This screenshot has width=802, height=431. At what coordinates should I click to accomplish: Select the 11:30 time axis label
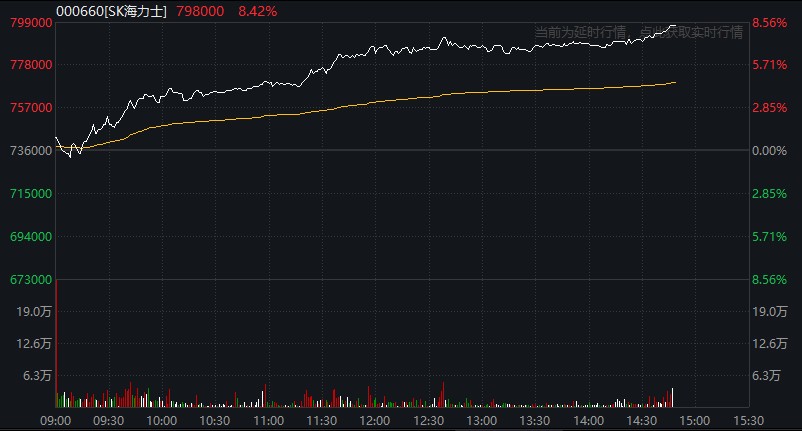pos(322,421)
